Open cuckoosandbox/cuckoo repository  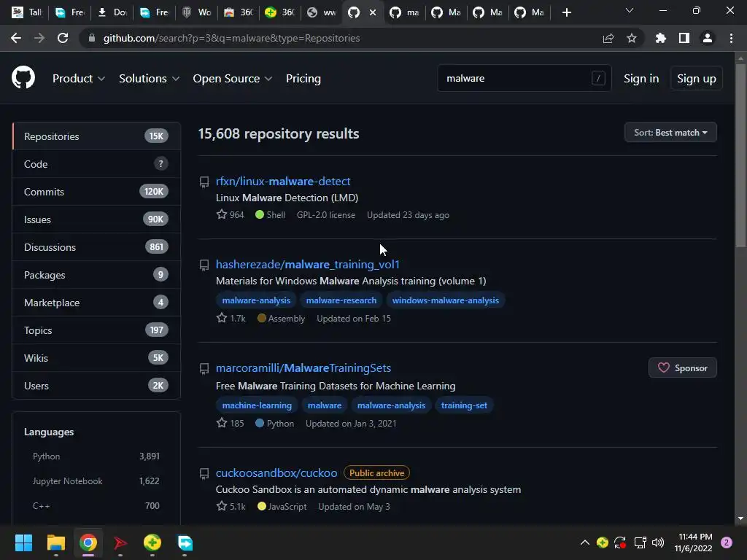276,472
